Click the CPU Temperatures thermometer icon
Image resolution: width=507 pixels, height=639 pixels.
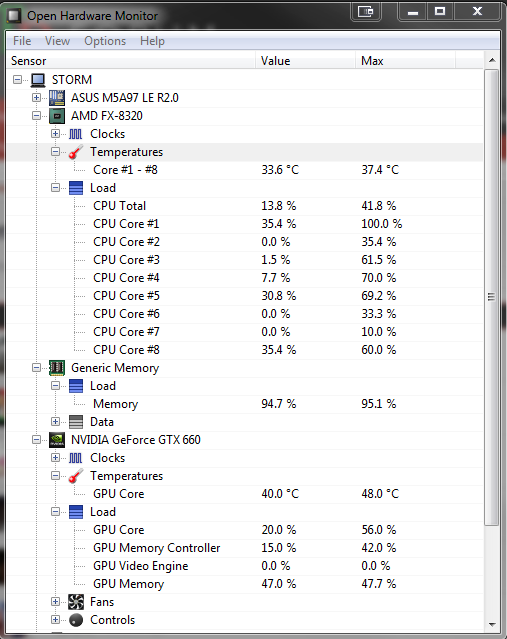pos(76,152)
